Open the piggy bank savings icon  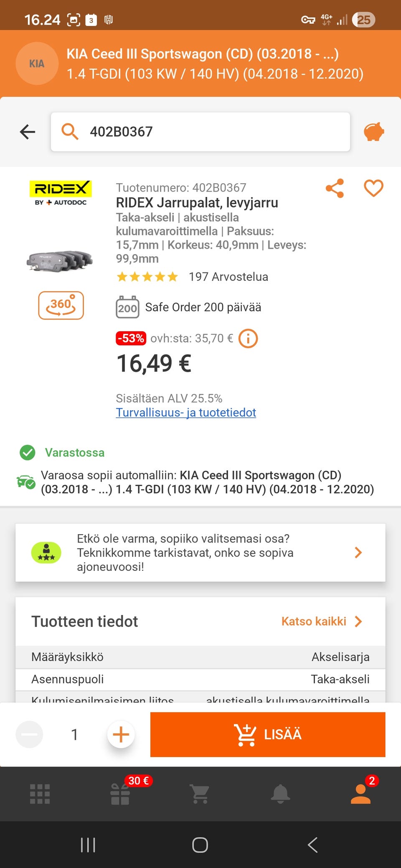pyautogui.click(x=373, y=132)
